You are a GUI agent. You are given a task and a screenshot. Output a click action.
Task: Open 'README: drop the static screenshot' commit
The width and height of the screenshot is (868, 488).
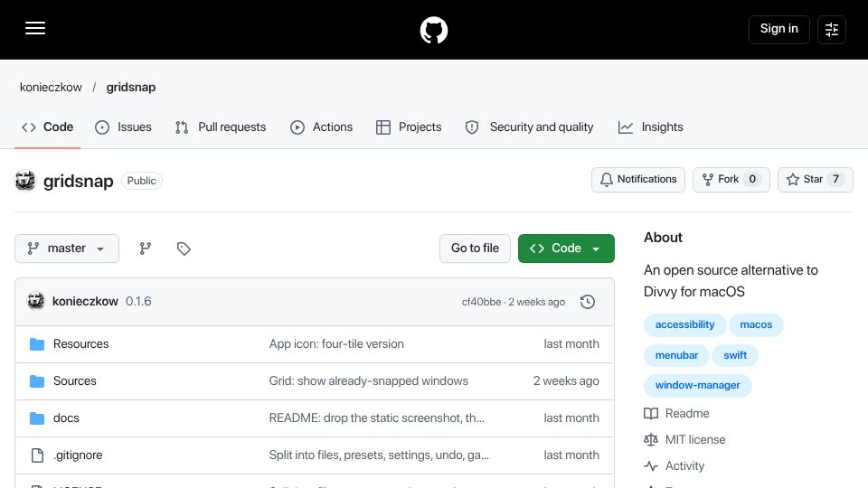coord(376,418)
